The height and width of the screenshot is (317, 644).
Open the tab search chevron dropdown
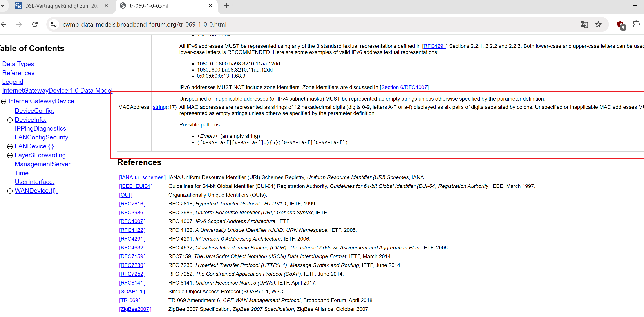[x=2, y=5]
